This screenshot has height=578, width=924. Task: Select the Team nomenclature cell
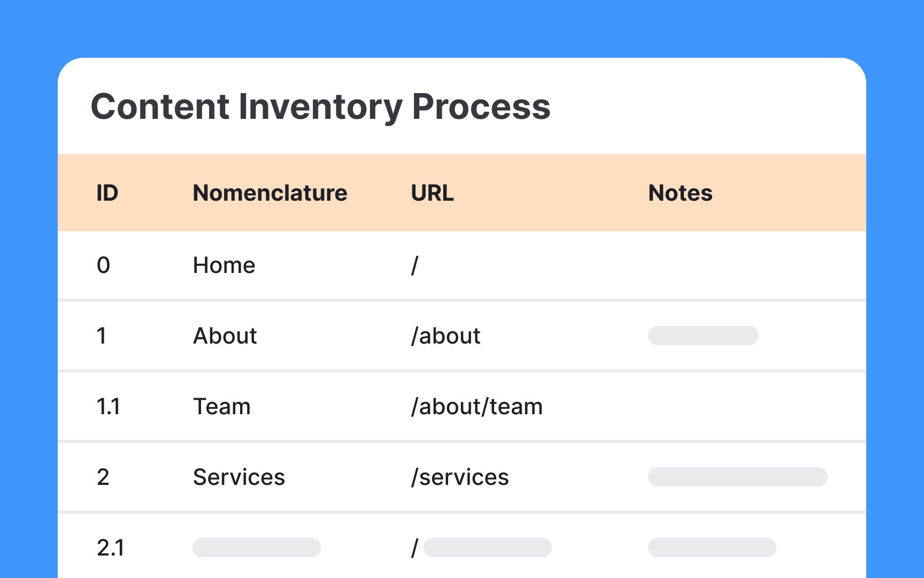coord(222,407)
